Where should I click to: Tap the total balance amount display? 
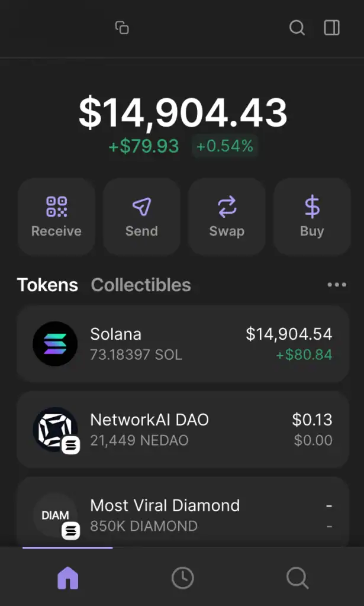pyautogui.click(x=182, y=112)
